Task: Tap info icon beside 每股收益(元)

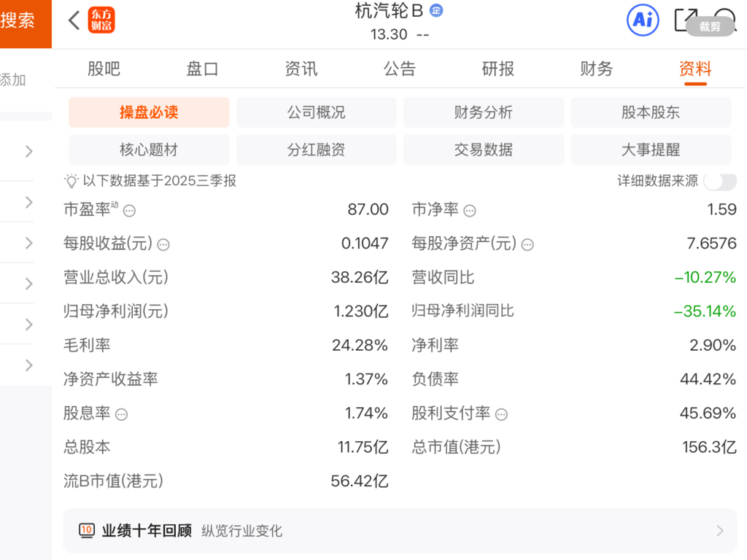Action: coord(163,245)
